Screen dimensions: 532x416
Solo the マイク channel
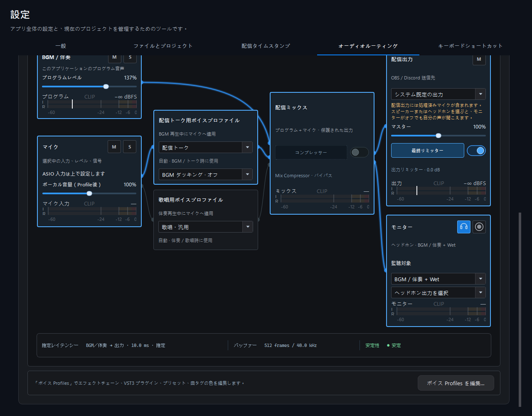click(130, 146)
